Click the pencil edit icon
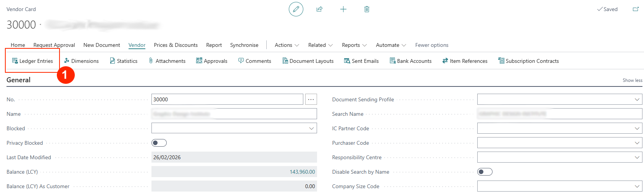The width and height of the screenshot is (644, 195). coord(296,9)
